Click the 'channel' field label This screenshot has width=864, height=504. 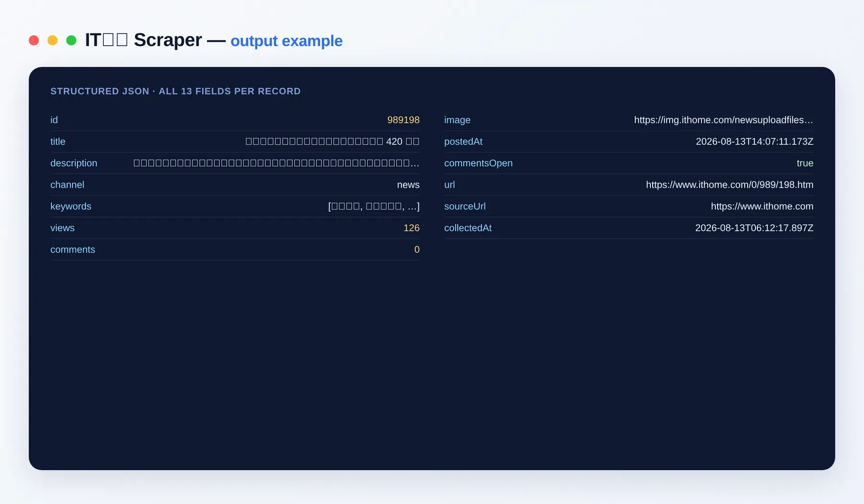(x=67, y=185)
